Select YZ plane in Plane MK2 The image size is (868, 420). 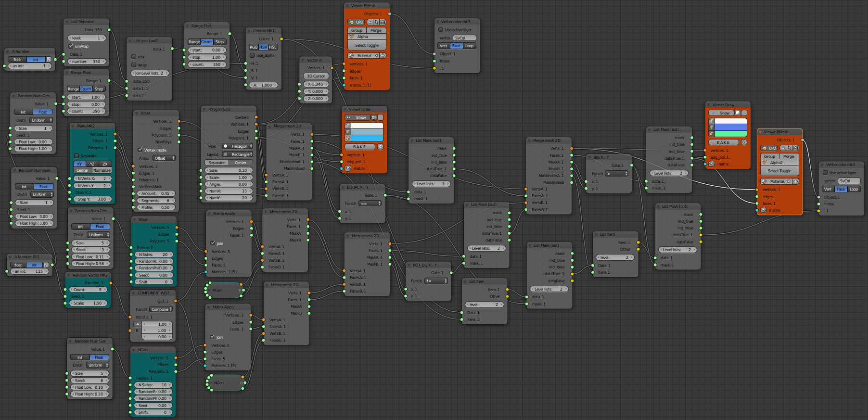92,164
